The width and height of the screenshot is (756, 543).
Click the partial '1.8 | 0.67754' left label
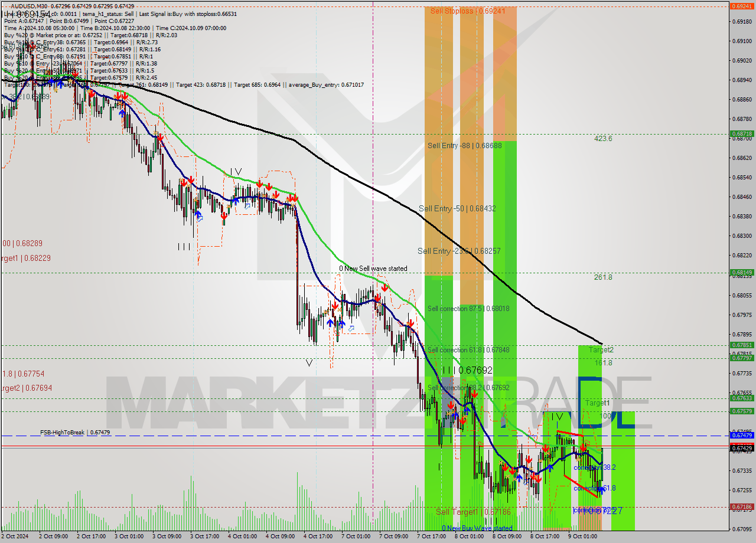click(x=23, y=374)
